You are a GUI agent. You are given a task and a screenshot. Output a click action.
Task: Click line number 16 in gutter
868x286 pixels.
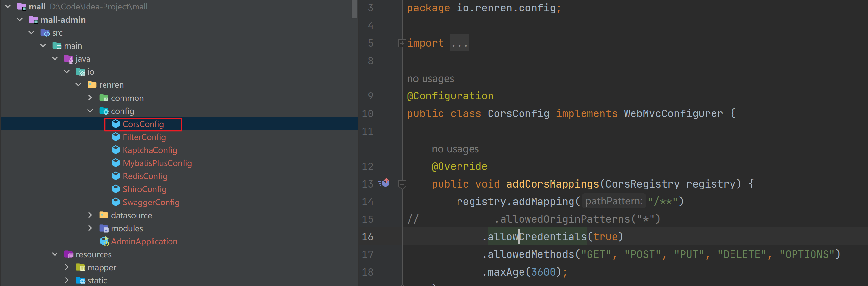point(367,237)
